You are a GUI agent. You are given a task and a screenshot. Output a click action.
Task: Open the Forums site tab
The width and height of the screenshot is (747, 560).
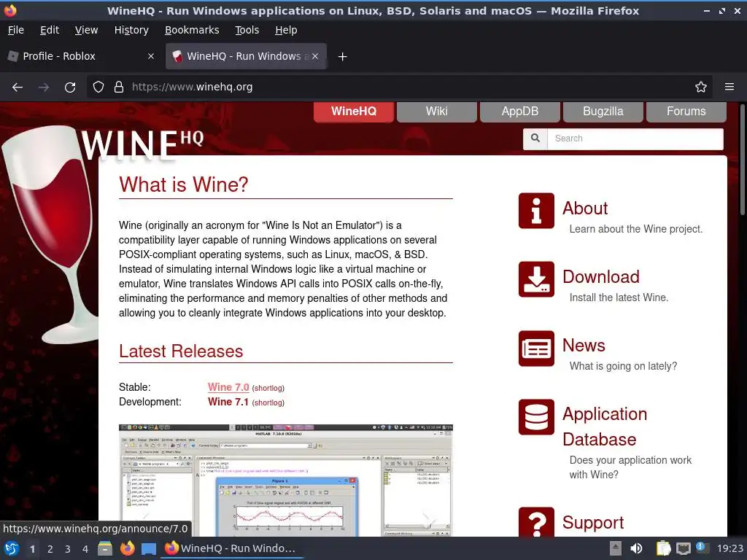coord(686,112)
